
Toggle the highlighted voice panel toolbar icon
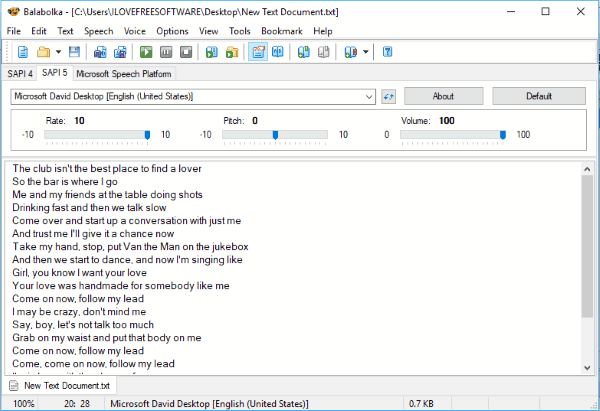pyautogui.click(x=258, y=52)
